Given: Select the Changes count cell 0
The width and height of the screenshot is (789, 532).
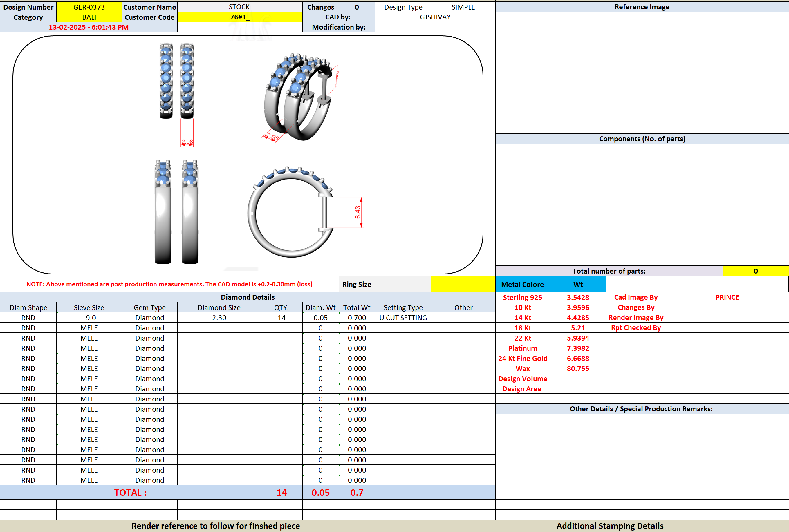Looking at the screenshot, I should (x=357, y=7).
